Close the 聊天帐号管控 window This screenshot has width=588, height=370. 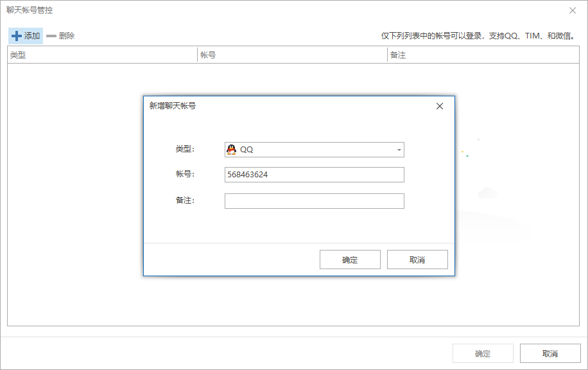click(x=573, y=10)
